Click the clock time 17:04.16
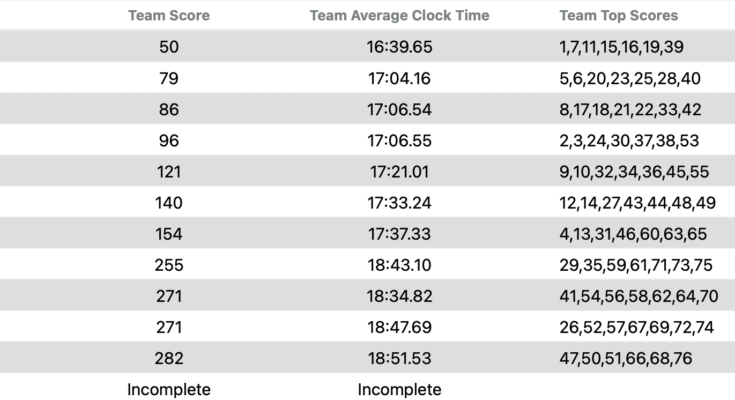 coord(399,78)
